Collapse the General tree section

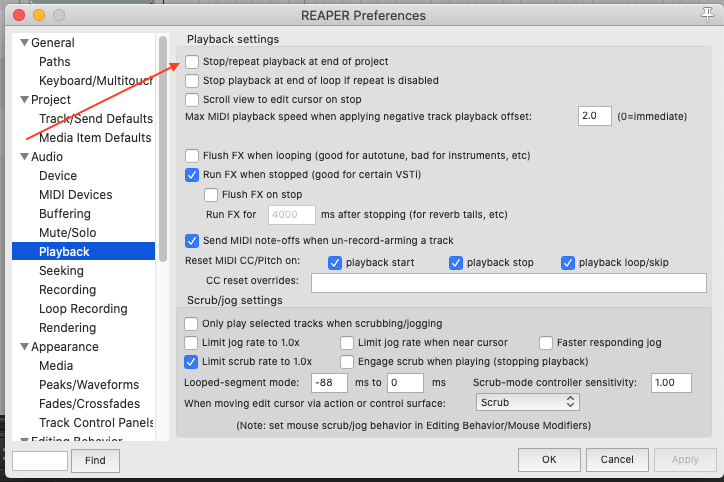(24, 42)
